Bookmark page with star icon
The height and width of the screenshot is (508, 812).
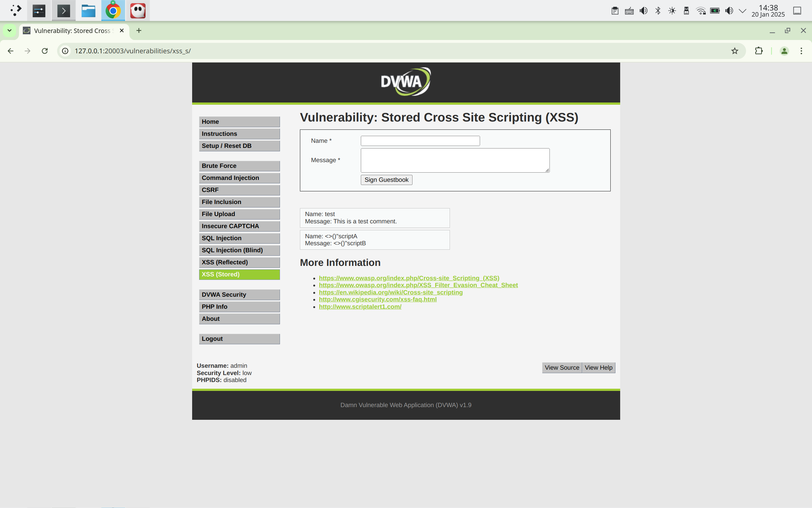734,51
